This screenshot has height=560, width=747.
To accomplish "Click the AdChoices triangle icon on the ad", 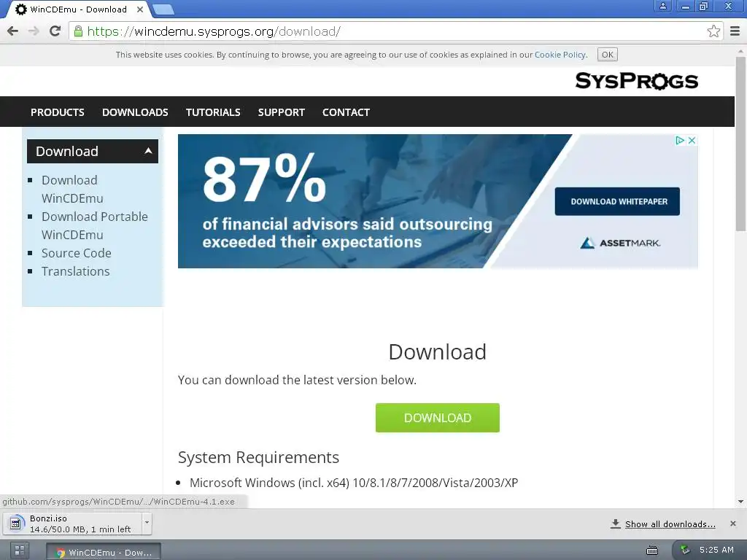I will 680,141.
